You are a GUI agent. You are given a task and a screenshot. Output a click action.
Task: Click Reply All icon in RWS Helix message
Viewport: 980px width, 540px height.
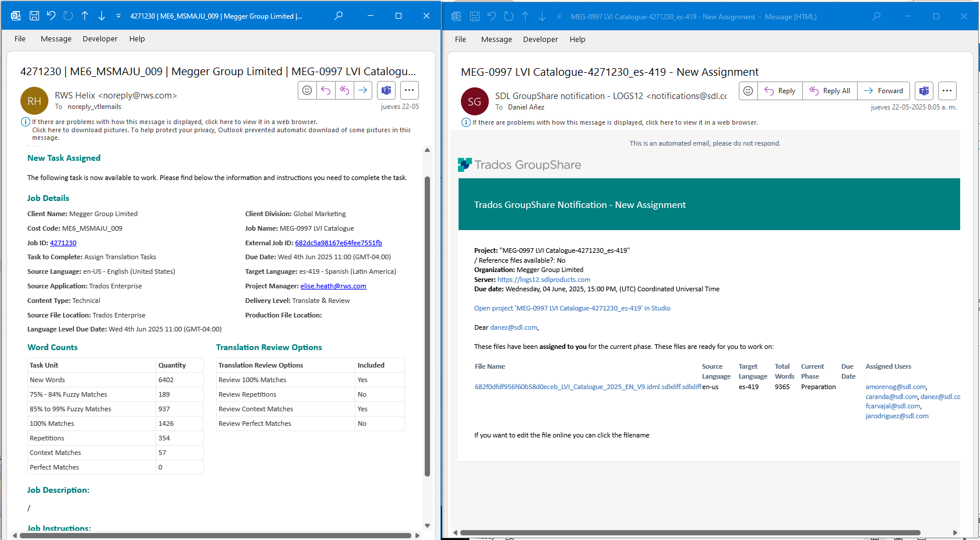[344, 90]
